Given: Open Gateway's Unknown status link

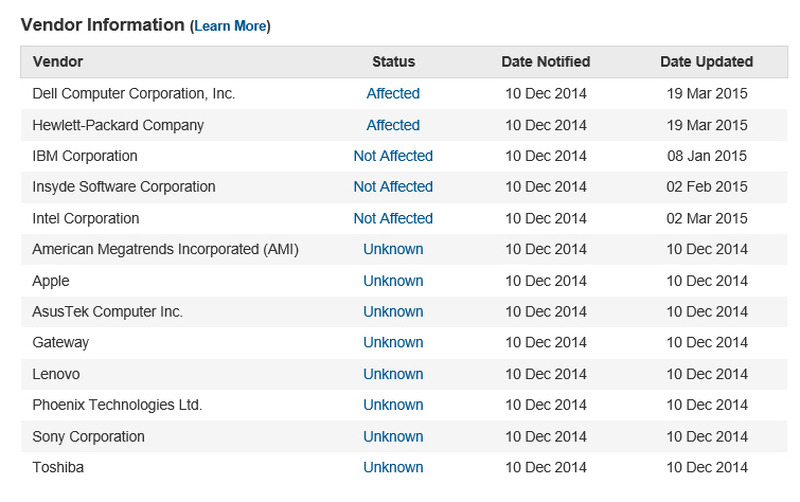Looking at the screenshot, I should click(x=393, y=343).
